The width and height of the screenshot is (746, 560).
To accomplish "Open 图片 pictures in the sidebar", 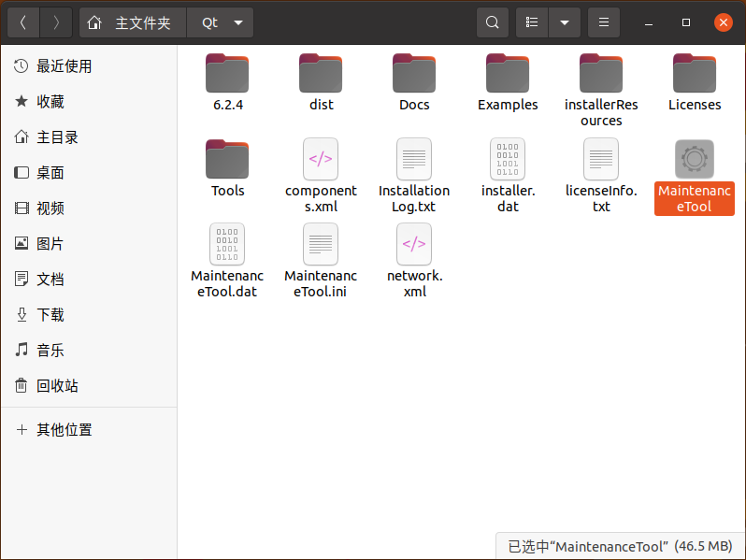I will 89,244.
